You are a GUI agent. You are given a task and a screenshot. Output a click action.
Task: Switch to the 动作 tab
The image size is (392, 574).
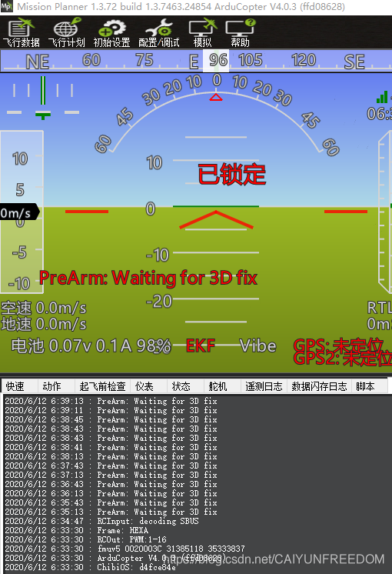pyautogui.click(x=51, y=386)
